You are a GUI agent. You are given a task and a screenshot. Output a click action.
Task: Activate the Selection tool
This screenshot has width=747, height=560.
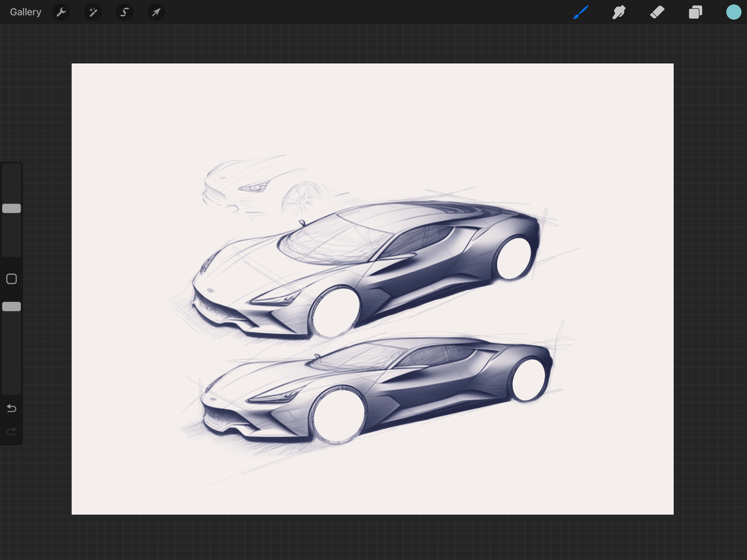[x=124, y=12]
